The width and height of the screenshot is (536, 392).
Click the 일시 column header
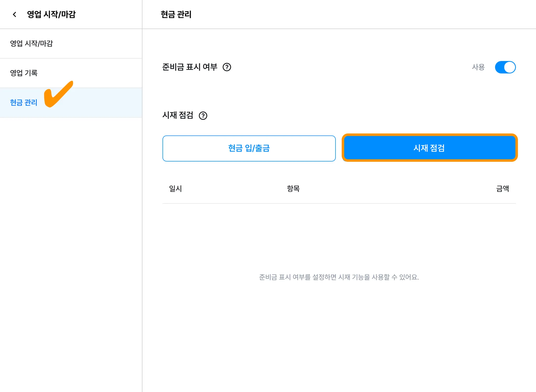(175, 188)
